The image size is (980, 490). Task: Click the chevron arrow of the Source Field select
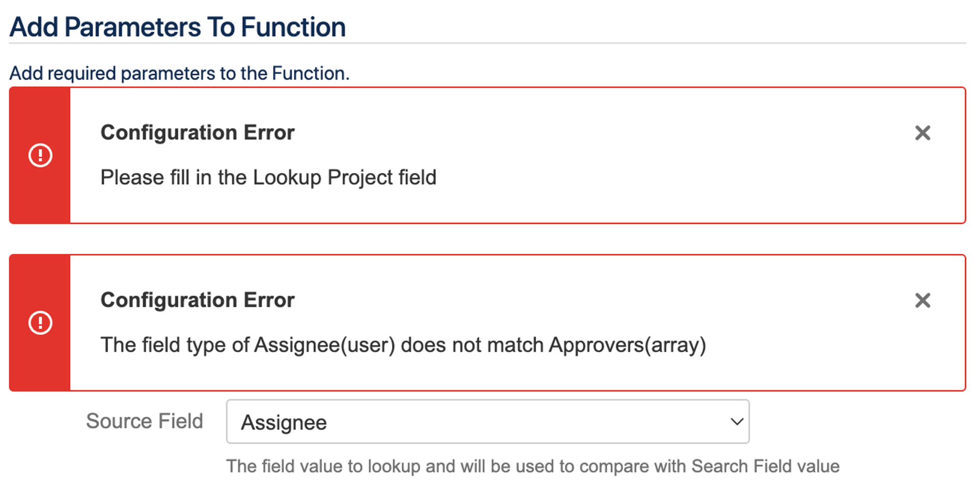click(x=737, y=422)
